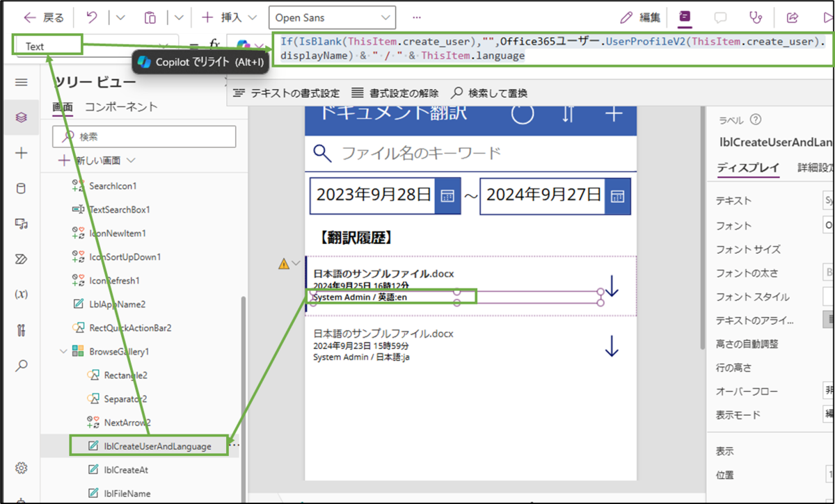Image resolution: width=835 pixels, height=504 pixels.
Task: Select the tree view layers icon
Action: (21, 117)
